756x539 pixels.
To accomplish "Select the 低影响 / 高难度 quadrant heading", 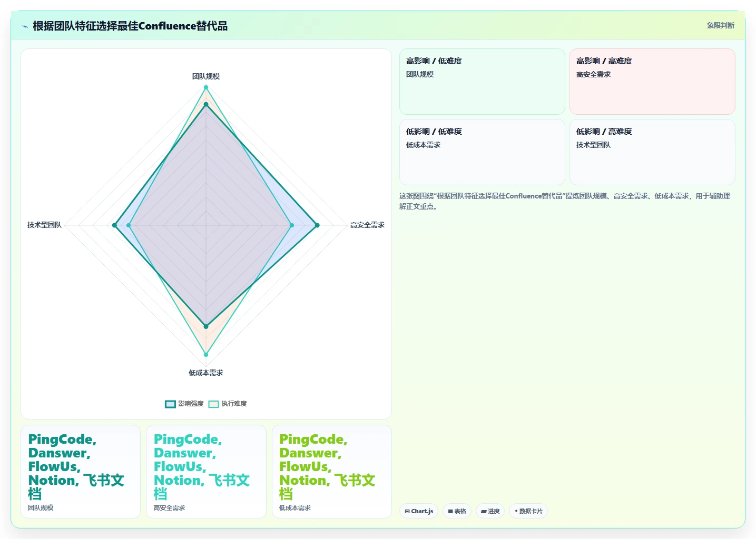I will tap(604, 132).
